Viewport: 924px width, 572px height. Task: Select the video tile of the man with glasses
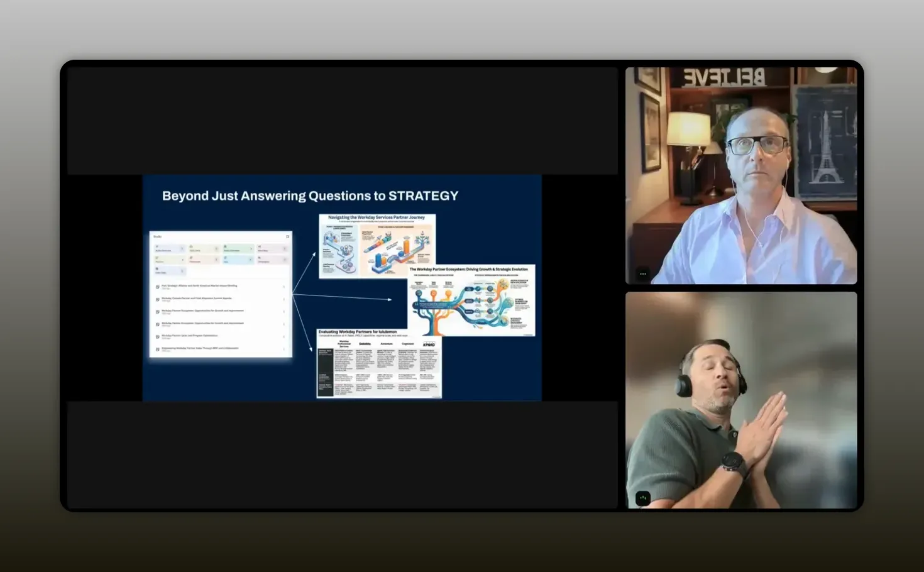741,175
